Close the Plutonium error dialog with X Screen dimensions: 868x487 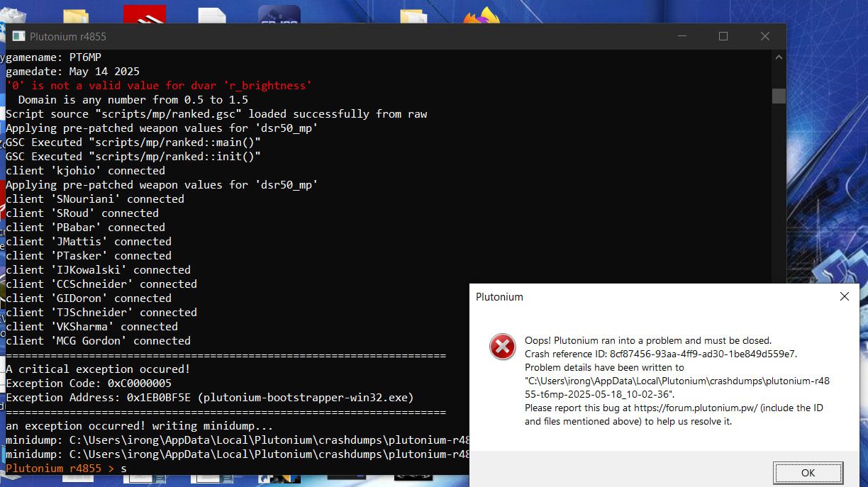coord(844,297)
